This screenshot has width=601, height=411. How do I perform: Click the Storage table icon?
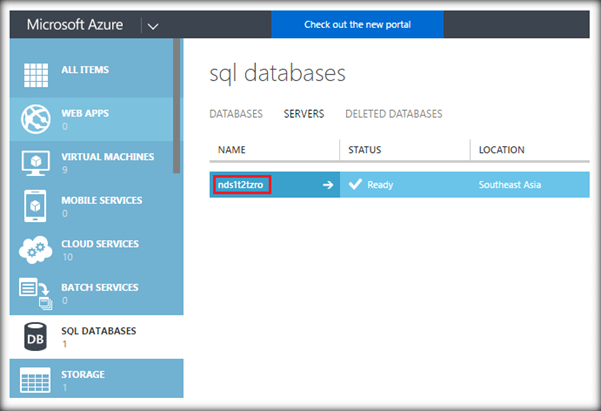coord(35,380)
